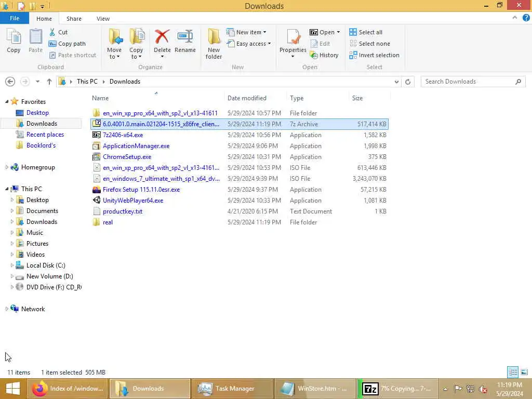This screenshot has width=532, height=399.
Task: Expand Local Disk (C:) in the tree
Action: coord(12,265)
